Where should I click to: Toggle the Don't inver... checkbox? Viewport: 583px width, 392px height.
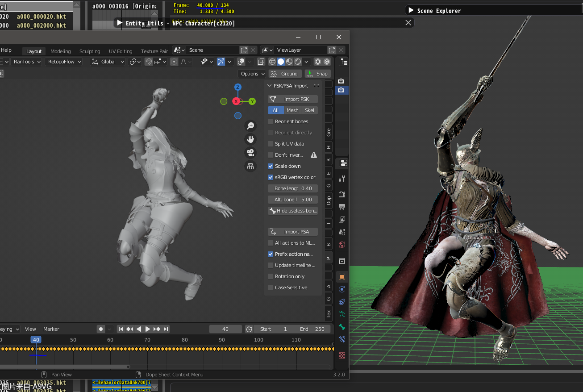tap(271, 155)
